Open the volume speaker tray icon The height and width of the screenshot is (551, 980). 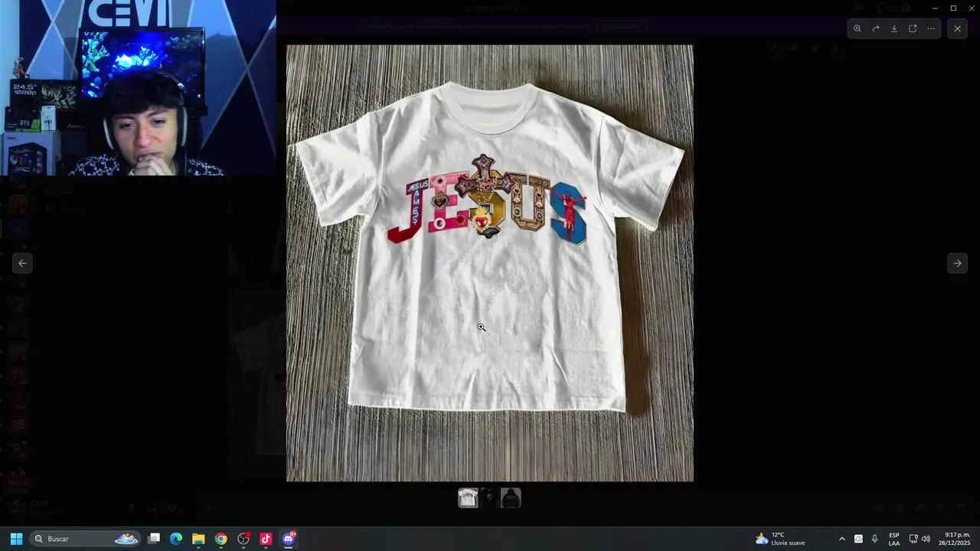coord(926,539)
